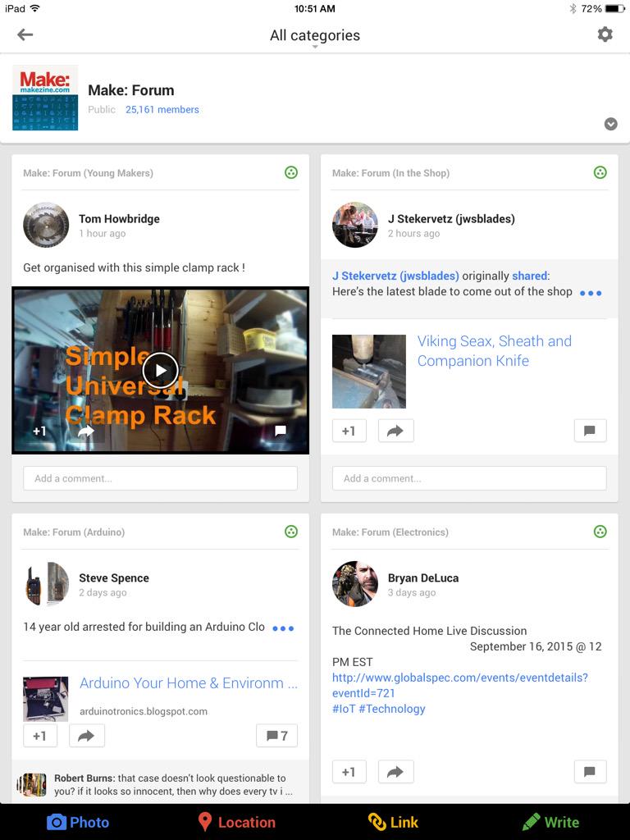Image resolution: width=630 pixels, height=840 pixels.
Task: Create a Photo post
Action: 78,822
